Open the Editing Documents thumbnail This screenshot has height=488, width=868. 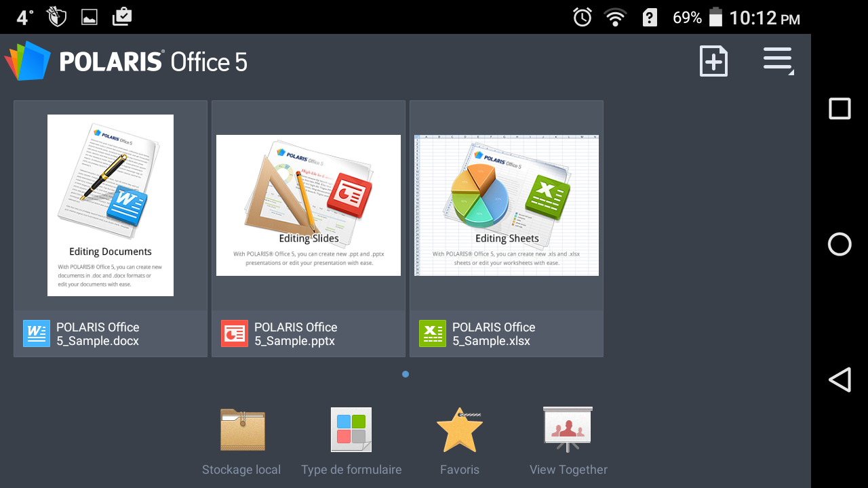(x=111, y=205)
